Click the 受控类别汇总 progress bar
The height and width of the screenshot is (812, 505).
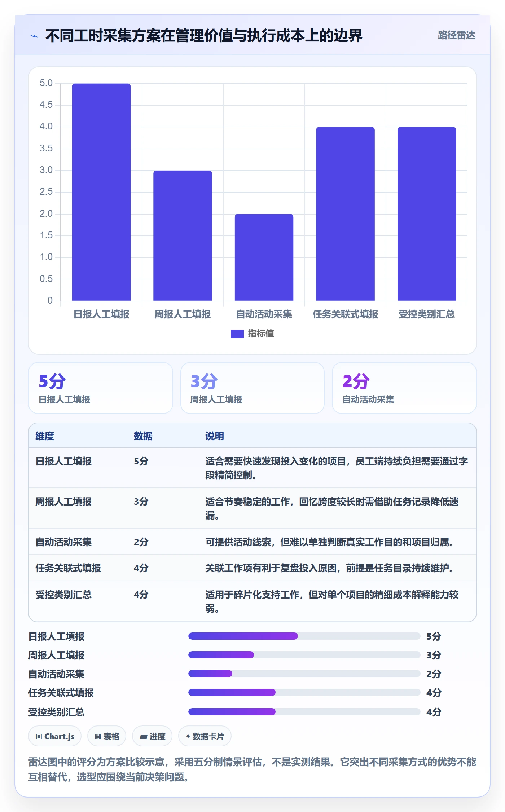304,712
